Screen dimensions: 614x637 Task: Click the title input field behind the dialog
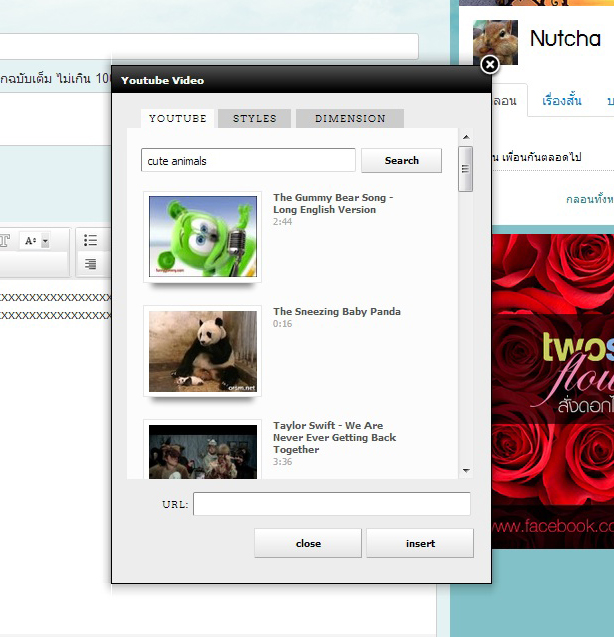pos(209,46)
